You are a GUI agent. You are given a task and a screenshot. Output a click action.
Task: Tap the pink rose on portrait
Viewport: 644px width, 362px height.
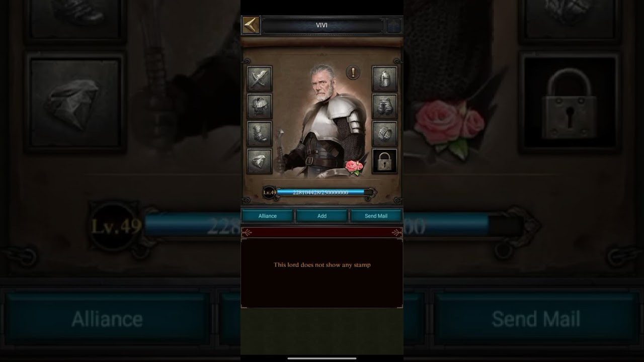pos(354,167)
